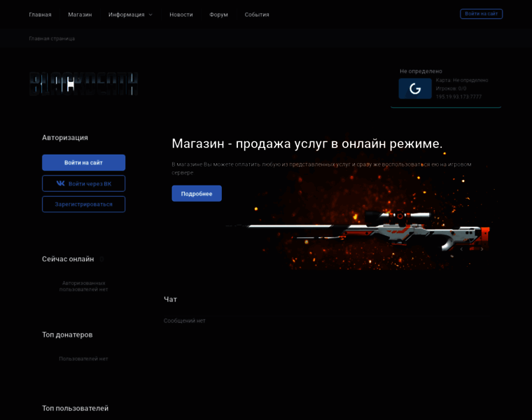Viewport: 532px width, 420px height.
Task: Click the server status loading icon
Action: click(415, 88)
